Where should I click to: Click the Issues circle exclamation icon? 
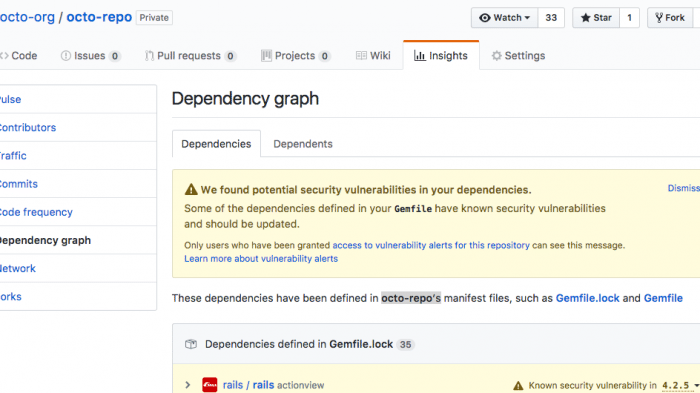tap(66, 56)
